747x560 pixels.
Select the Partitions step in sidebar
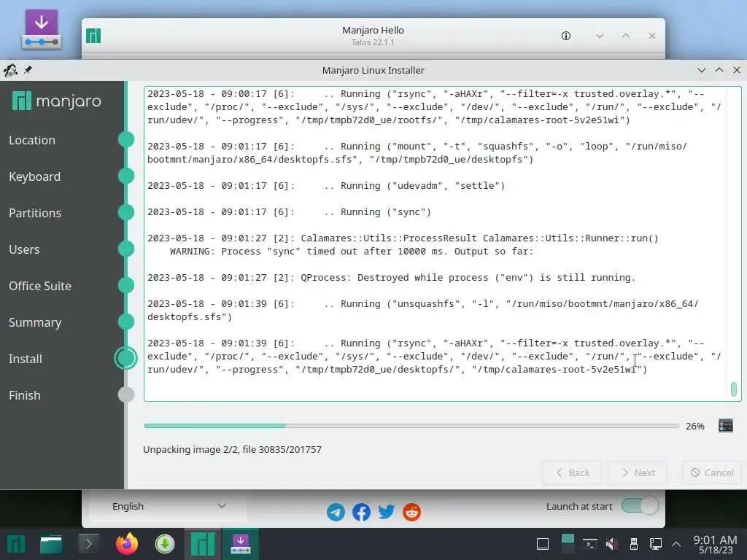click(35, 213)
